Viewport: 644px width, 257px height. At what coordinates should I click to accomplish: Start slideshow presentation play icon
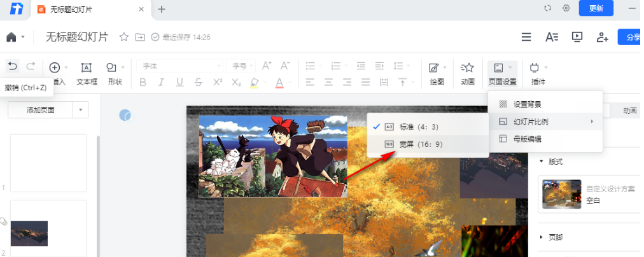click(577, 38)
